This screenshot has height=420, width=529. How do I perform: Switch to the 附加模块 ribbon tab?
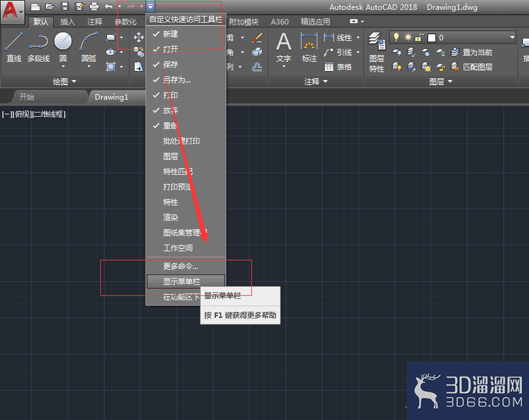(x=244, y=21)
